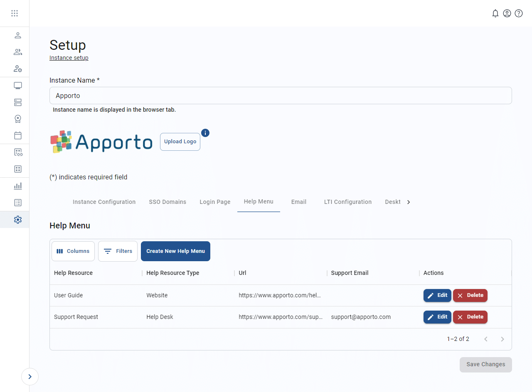This screenshot has height=392, width=532.
Task: Switch to the LTI Configuration tab
Action: pos(347,202)
